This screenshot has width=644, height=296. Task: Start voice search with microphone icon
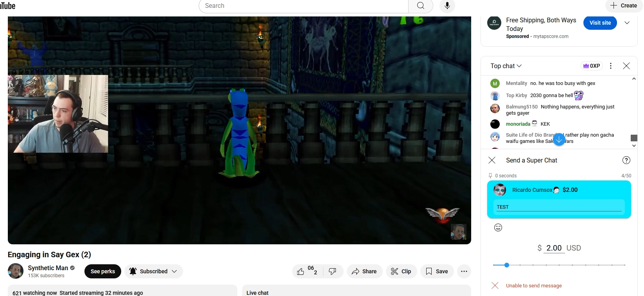coord(447,6)
